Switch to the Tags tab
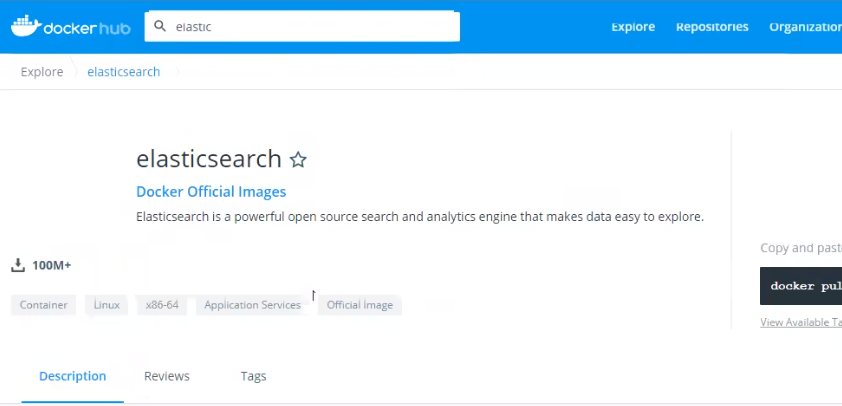Image resolution: width=842 pixels, height=406 pixels. 253,376
